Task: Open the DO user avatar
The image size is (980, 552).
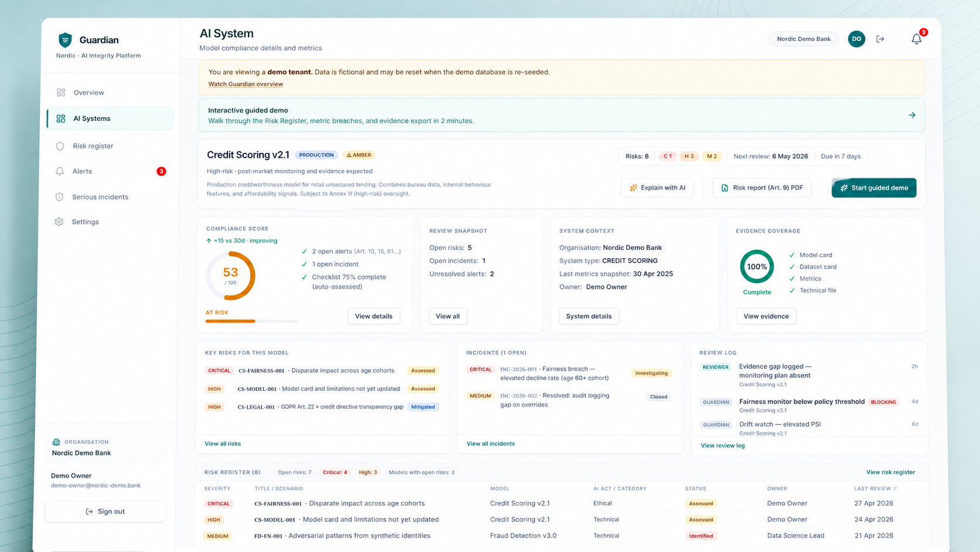Action: tap(856, 39)
